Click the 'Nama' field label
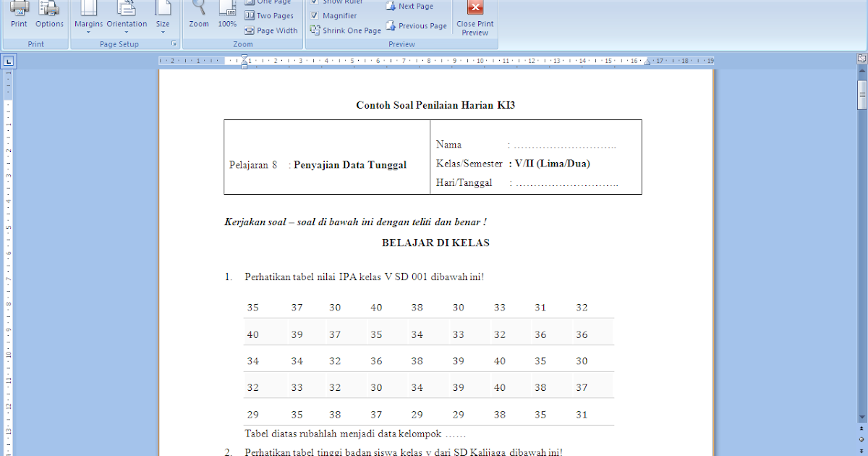Image resolution: width=868 pixels, height=456 pixels. point(449,145)
